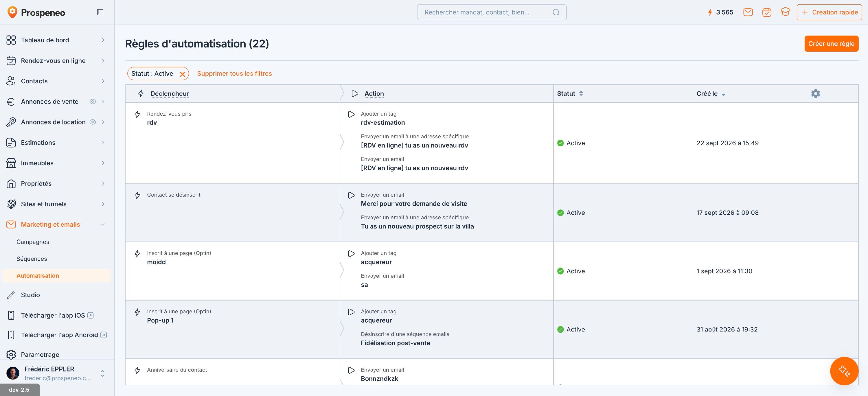Click the Déclencheur column header
This screenshot has width=868, height=396.
tap(170, 94)
